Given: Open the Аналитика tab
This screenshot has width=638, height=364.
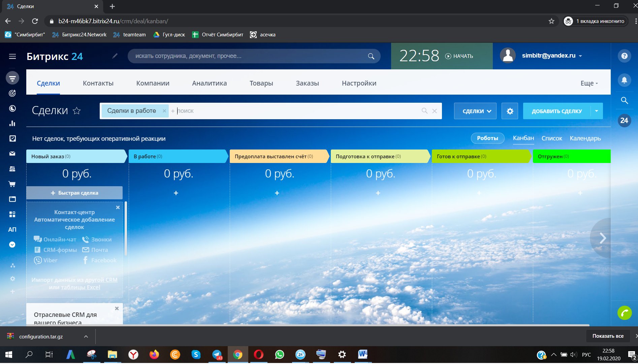Looking at the screenshot, I should coord(210,83).
